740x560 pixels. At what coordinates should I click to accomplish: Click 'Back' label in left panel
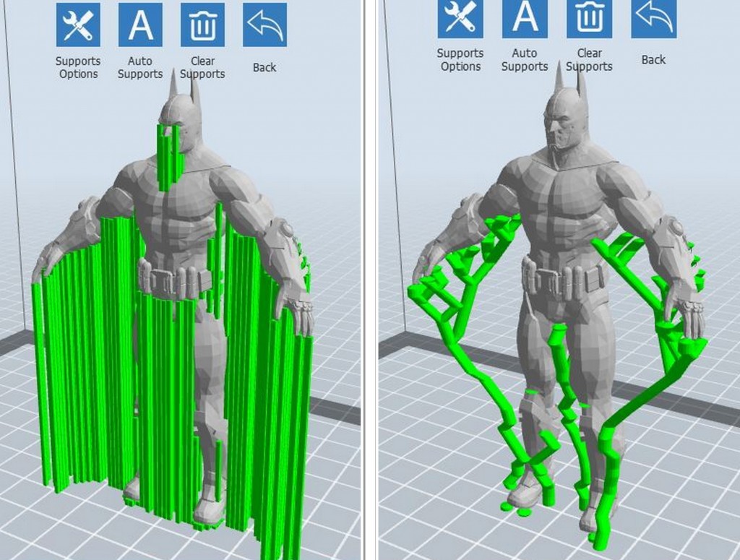(x=264, y=67)
